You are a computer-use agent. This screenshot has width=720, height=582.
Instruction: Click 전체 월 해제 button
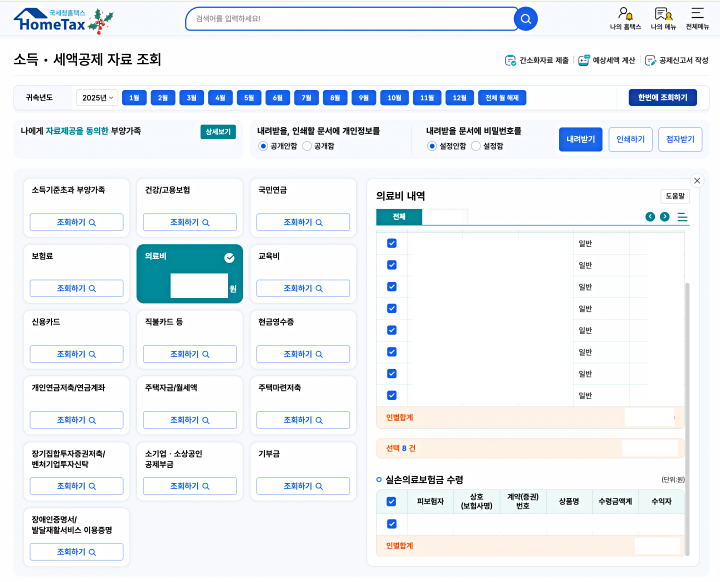(x=502, y=98)
